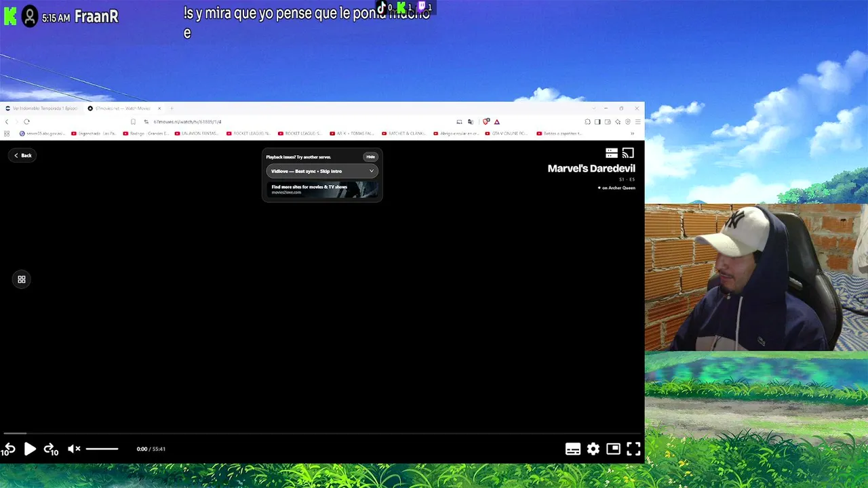Click the Twitch viewer count icon
Image resolution: width=868 pixels, height=488 pixels.
(x=422, y=7)
